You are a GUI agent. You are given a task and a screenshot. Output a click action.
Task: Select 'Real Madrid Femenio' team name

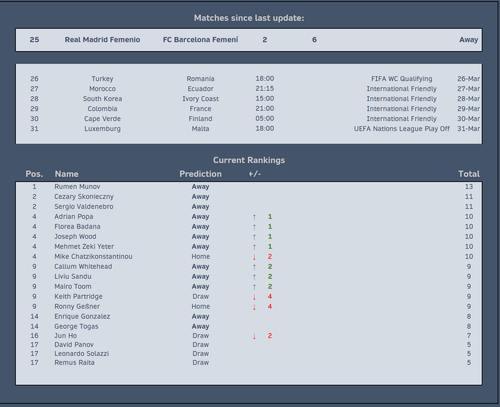coord(102,40)
